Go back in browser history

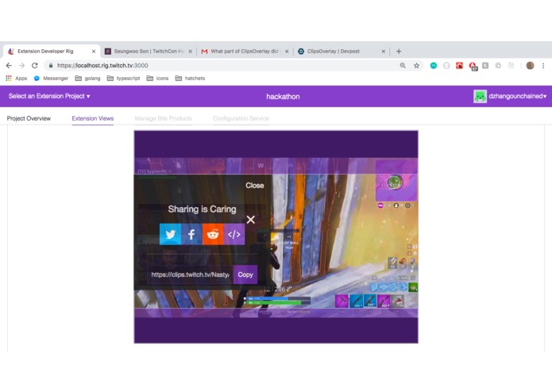[x=9, y=65]
